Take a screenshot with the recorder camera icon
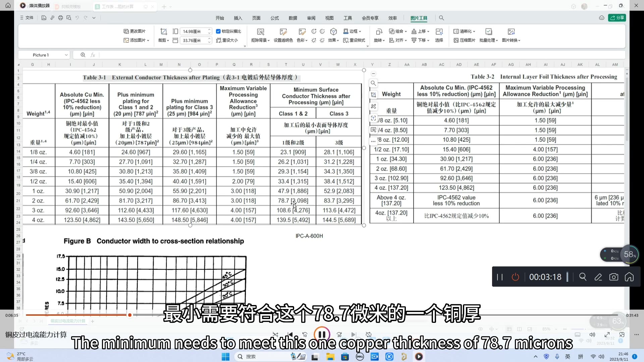This screenshot has width=644, height=362. [614, 277]
